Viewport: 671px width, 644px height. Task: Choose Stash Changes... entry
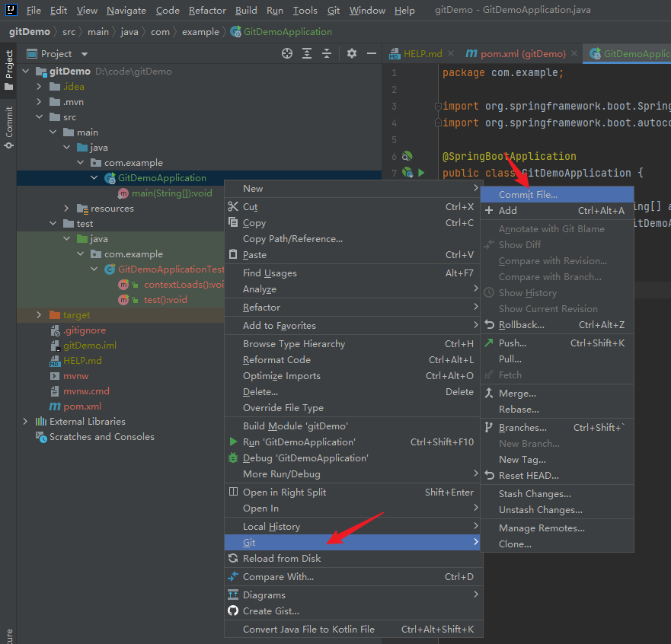tap(557, 493)
